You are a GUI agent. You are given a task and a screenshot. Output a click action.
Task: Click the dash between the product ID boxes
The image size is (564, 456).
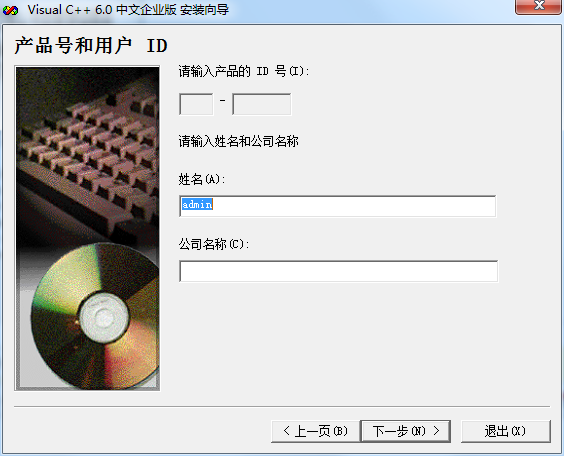223,100
